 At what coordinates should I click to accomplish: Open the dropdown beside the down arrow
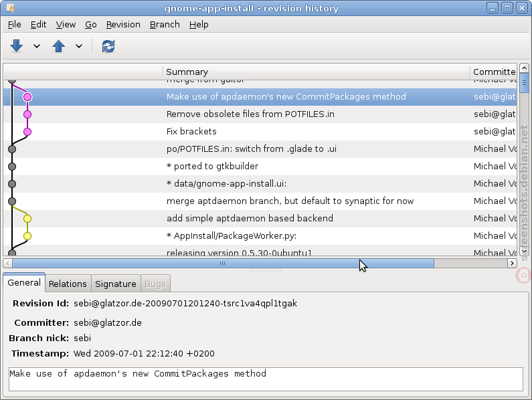[37, 45]
